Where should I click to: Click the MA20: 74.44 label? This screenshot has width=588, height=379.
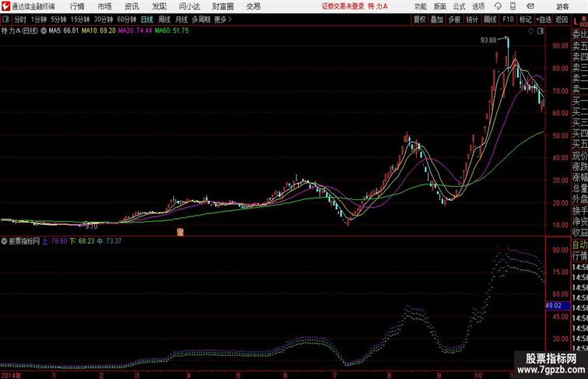[135, 31]
